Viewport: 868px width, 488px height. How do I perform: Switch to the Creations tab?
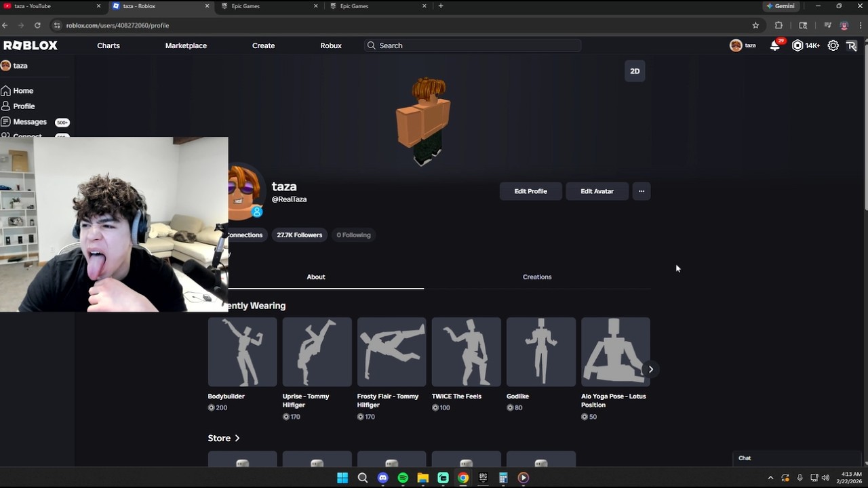(x=537, y=277)
